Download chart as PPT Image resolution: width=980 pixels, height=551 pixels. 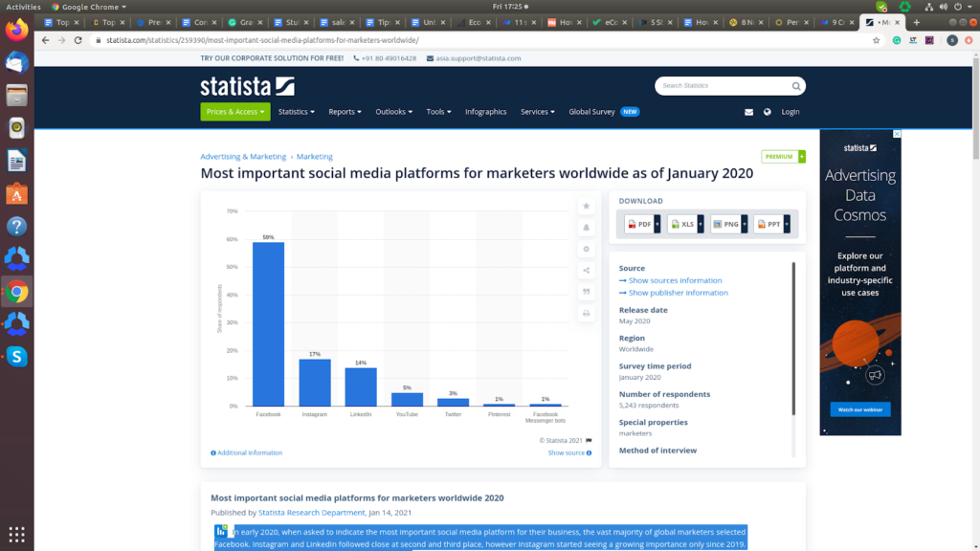point(768,224)
